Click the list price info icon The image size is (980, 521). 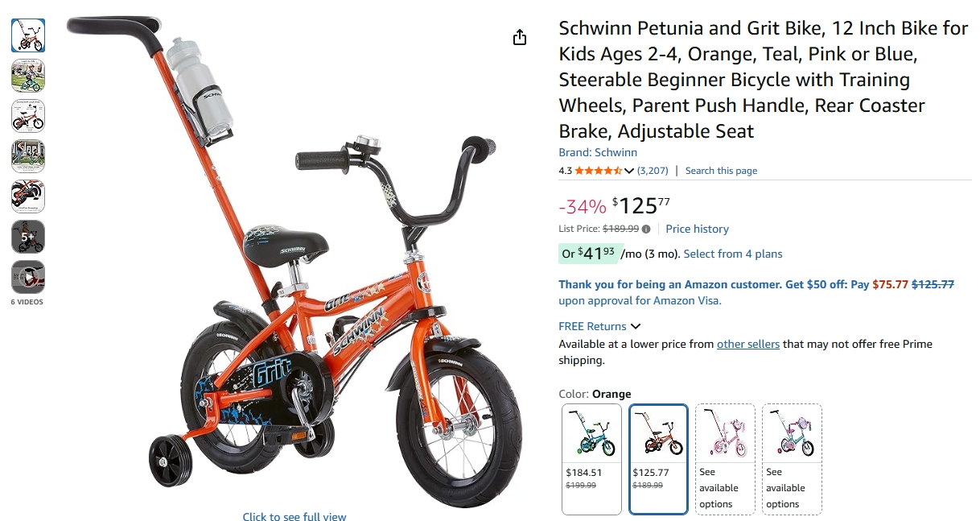[646, 229]
